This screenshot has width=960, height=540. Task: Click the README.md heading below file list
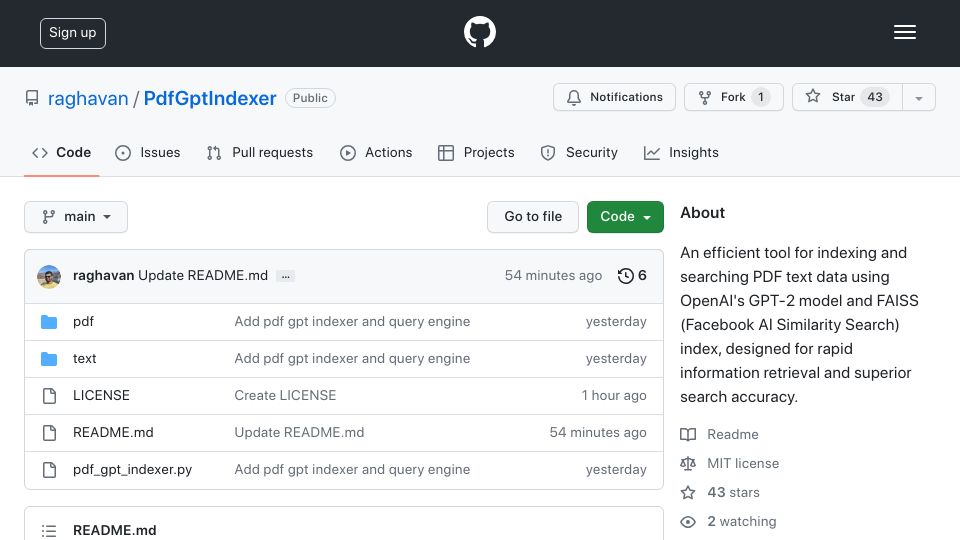[114, 530]
